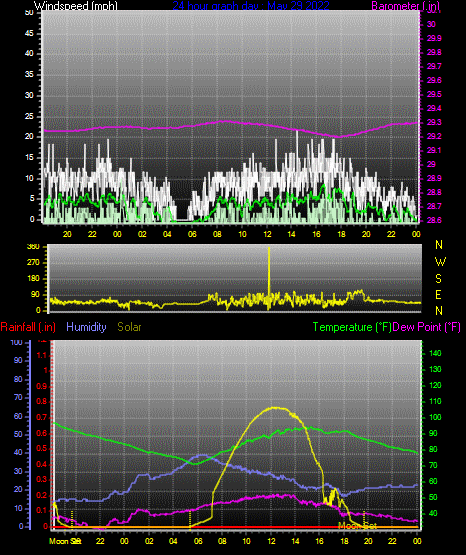Click "28.6" on the barometer axis
This screenshot has height=555, width=466.
click(x=434, y=220)
